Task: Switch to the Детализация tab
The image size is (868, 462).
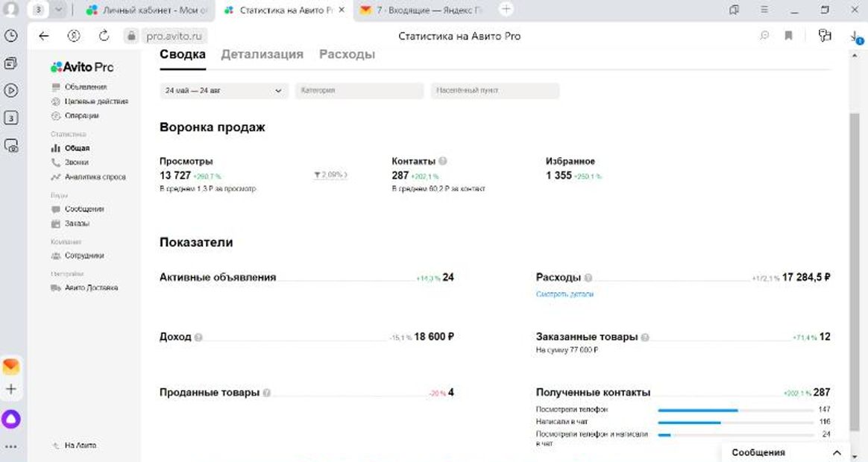Action: [x=261, y=53]
